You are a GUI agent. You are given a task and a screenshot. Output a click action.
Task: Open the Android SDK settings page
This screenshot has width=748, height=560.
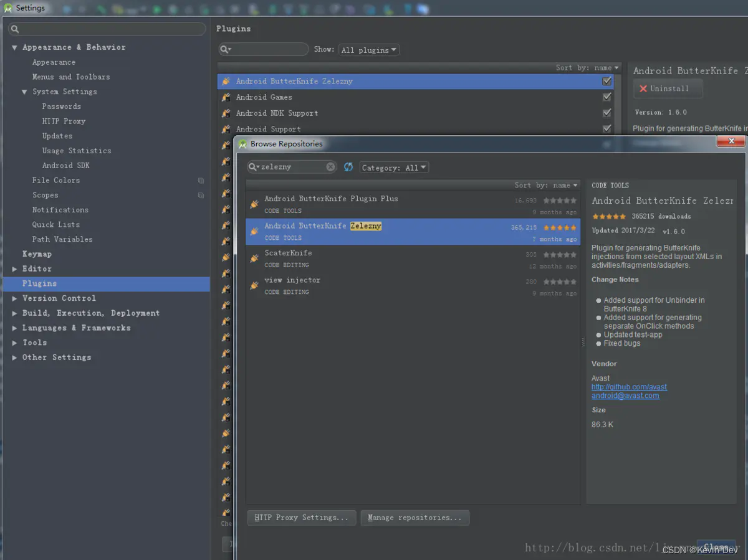66,166
